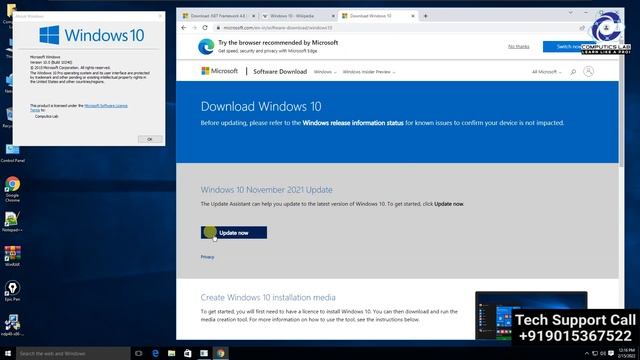Click the Chrome taskbar icon
Screen dimensions: 640x360
[220, 353]
